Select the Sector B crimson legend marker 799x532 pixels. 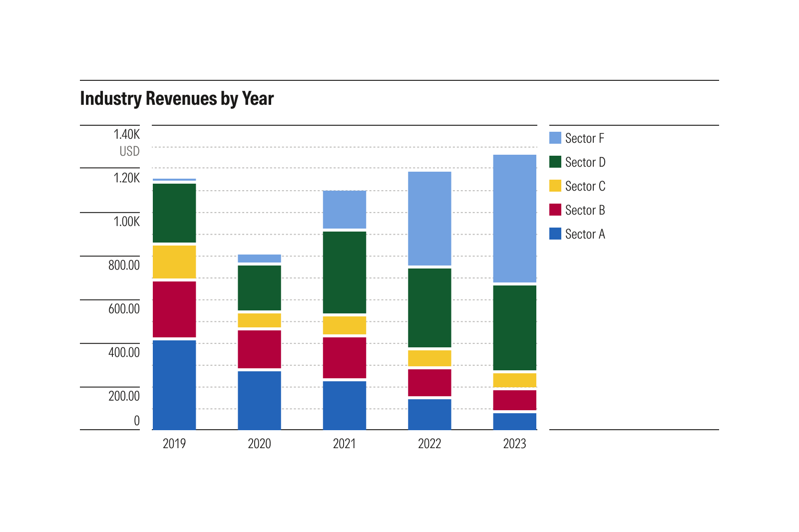pos(556,210)
